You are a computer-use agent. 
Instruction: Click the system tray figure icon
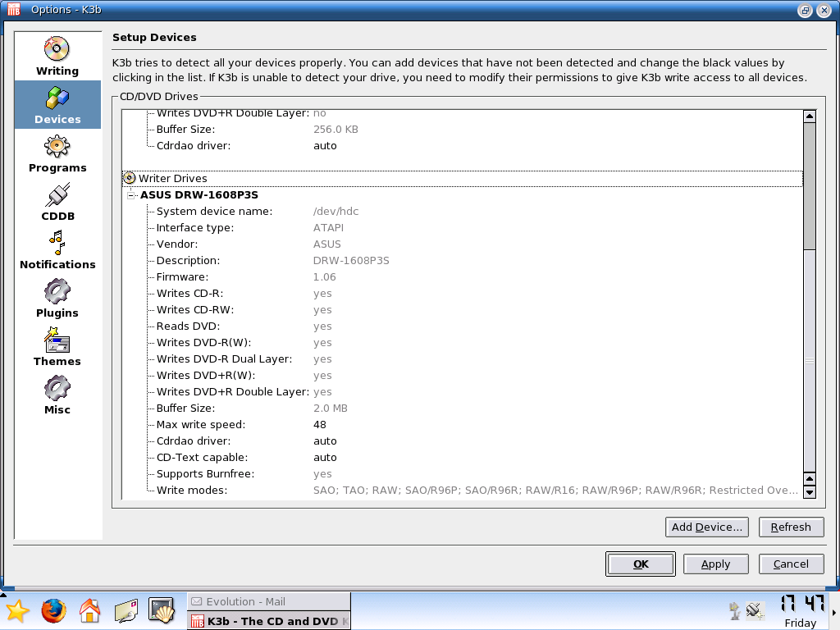pyautogui.click(x=734, y=610)
